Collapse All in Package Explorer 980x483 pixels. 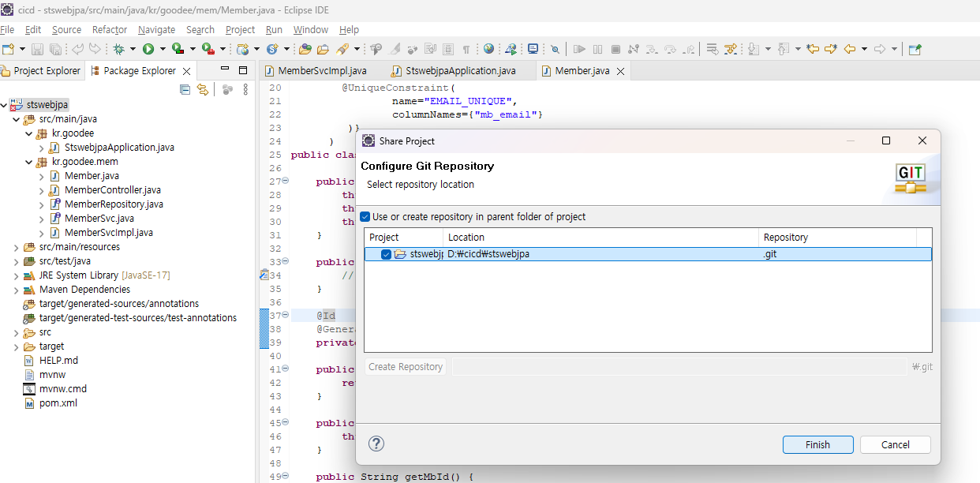[185, 90]
